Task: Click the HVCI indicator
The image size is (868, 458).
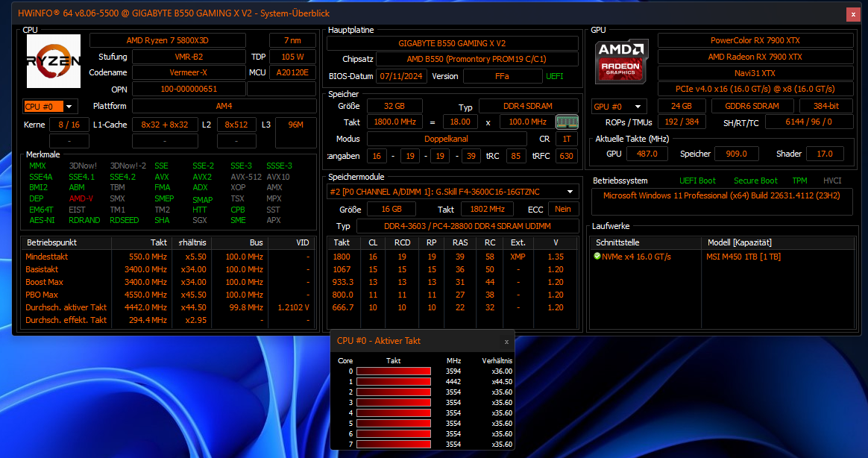Action: (x=832, y=181)
